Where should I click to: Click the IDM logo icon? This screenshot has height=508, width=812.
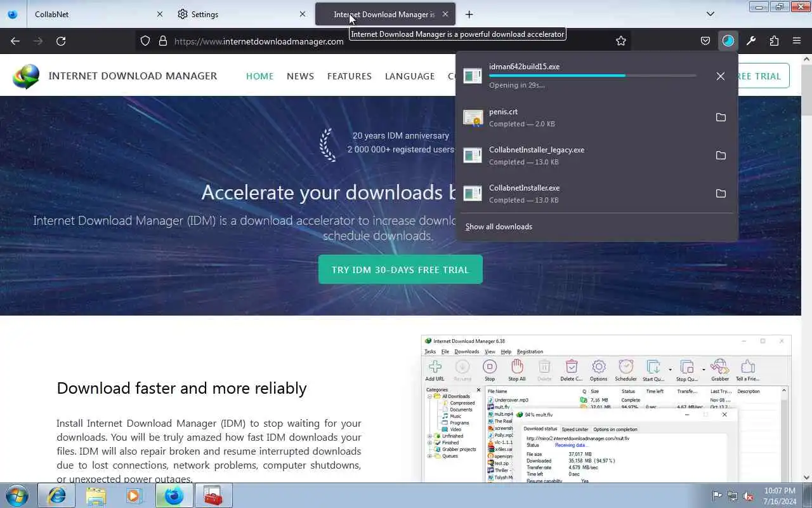[26, 76]
